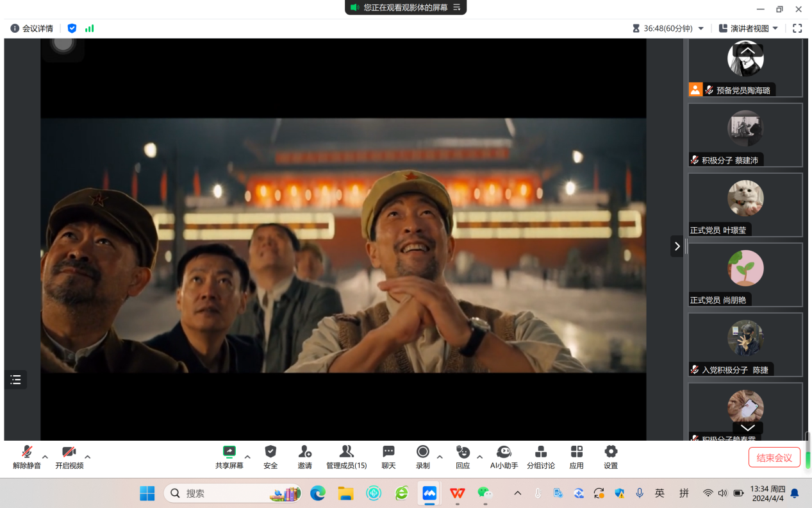The height and width of the screenshot is (508, 812).
Task: Expand video options chevron beside 开启视频
Action: [x=89, y=457]
